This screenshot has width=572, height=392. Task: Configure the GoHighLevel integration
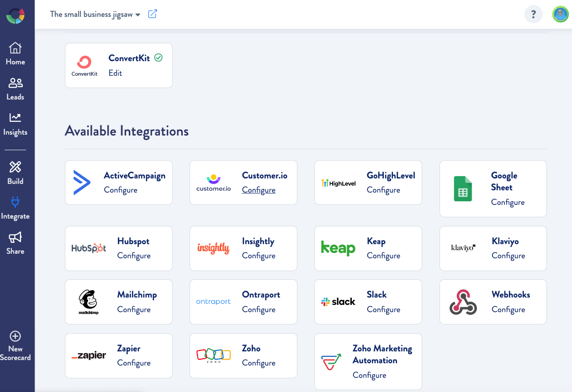[383, 190]
